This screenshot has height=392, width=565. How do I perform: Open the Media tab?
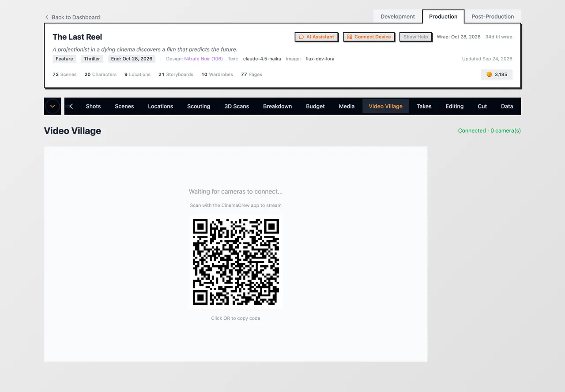pyautogui.click(x=347, y=106)
